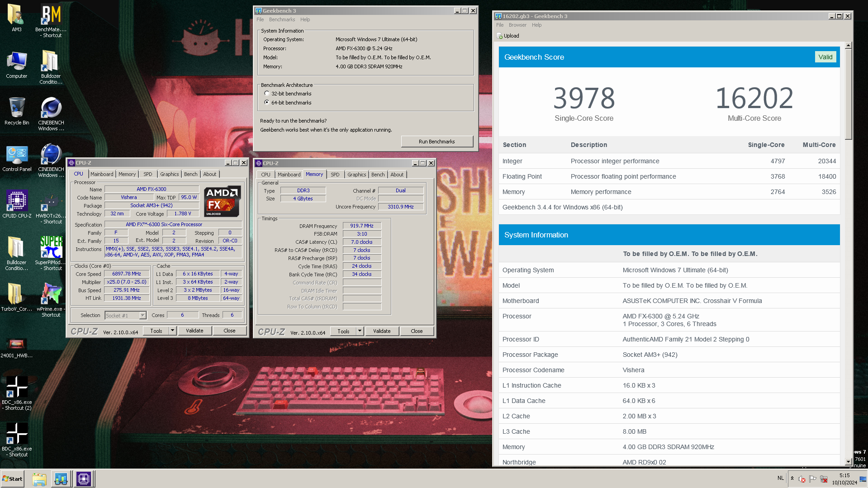
Task: Click the Valid badge in Geekbench Score
Action: point(825,57)
